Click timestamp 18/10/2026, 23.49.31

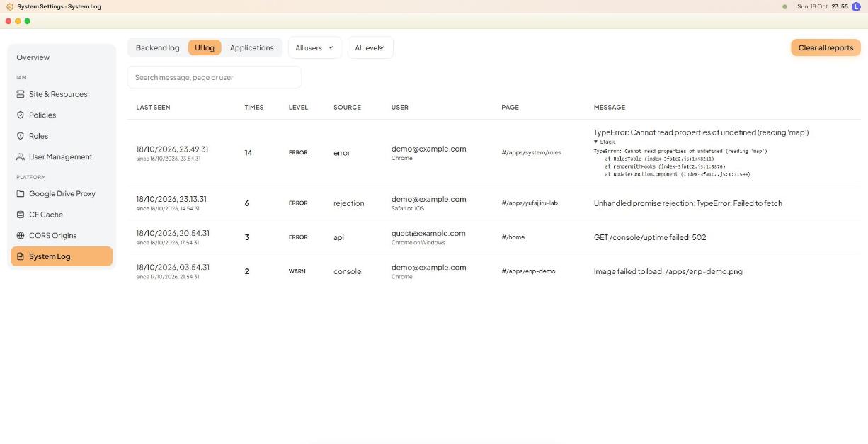pyautogui.click(x=172, y=149)
